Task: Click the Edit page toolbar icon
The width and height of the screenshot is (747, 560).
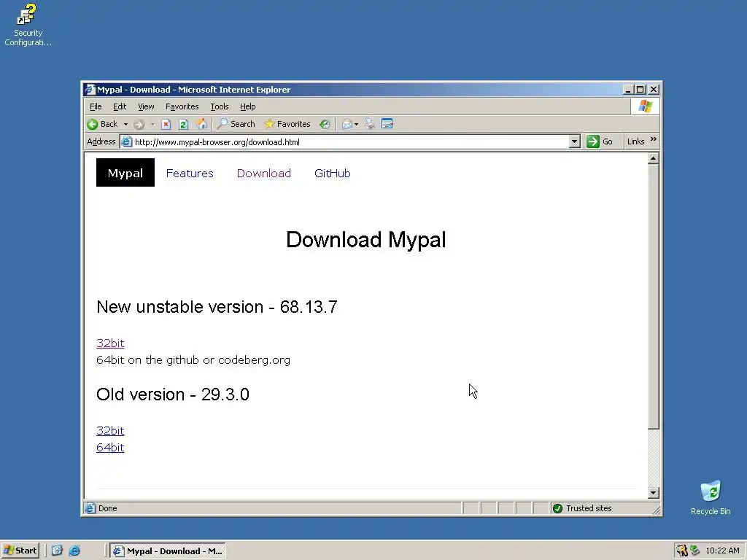Action: point(387,124)
